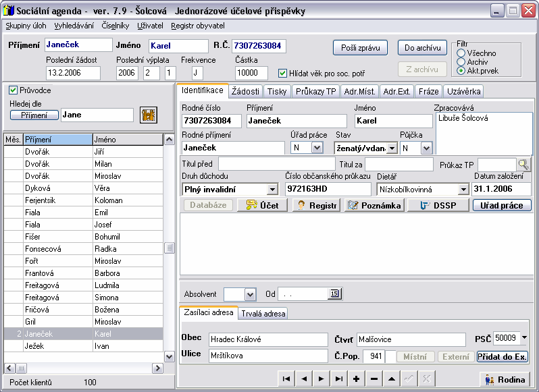Go to the previous record

coord(304,379)
